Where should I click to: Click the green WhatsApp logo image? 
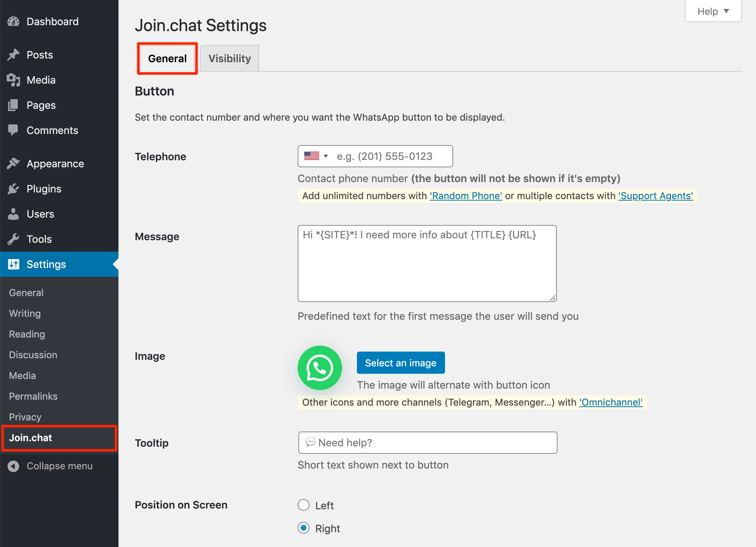(320, 368)
